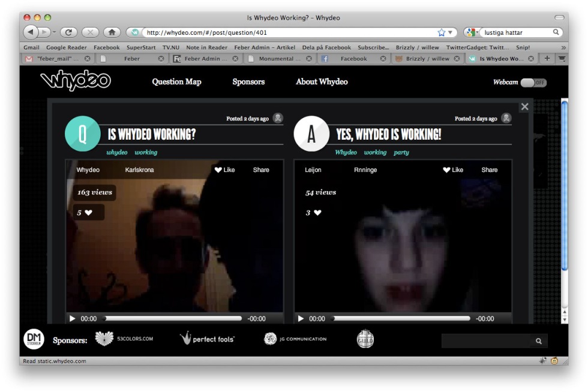Like the question video
Screen dimensions: 588x392
click(224, 170)
